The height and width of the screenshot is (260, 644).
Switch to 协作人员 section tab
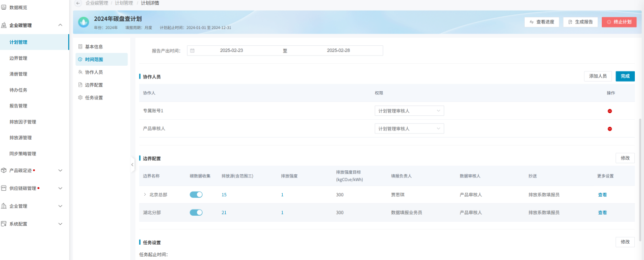94,72
